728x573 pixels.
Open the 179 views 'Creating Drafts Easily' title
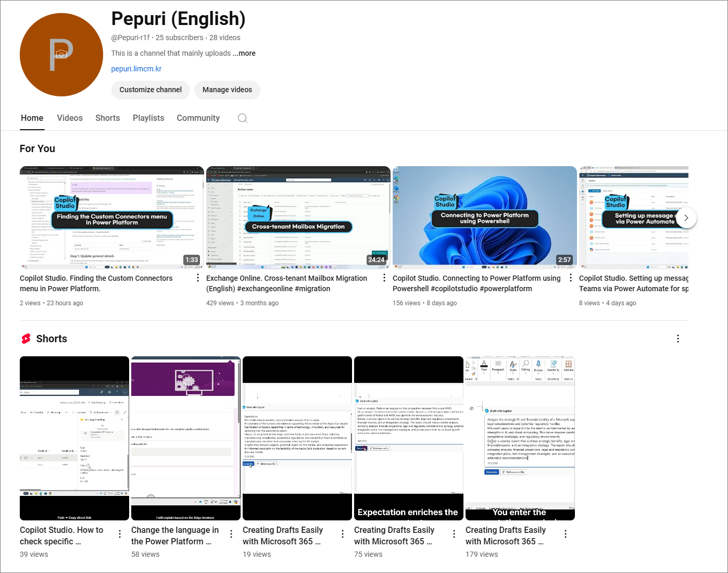click(506, 535)
